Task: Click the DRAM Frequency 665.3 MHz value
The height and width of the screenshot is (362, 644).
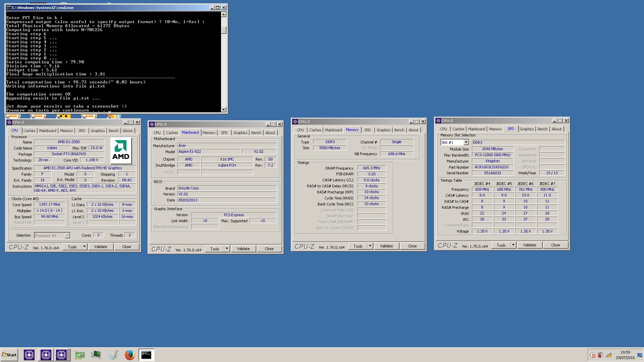Action: [x=372, y=168]
